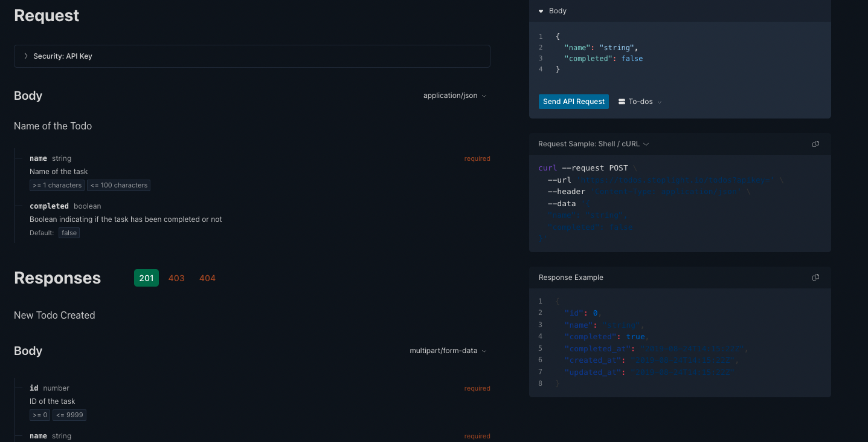The image size is (868, 442).
Task: Click the '>= 1 characters' constraint badge
Action: pos(57,185)
